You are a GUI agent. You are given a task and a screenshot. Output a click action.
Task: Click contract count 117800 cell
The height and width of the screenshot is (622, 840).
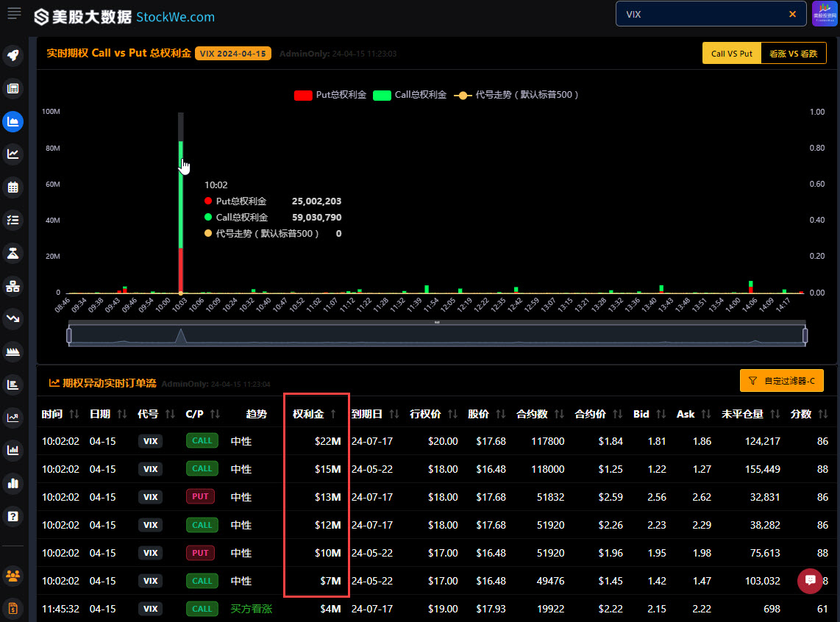click(547, 441)
